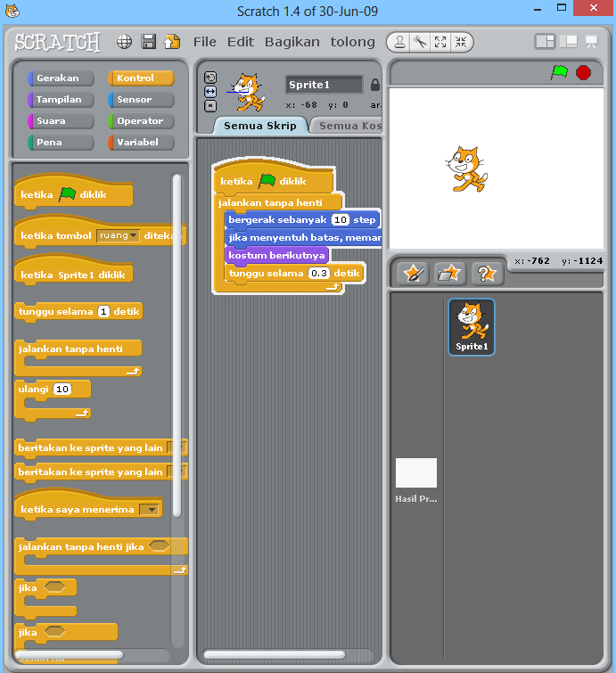Select the Suara block category
The image size is (616, 673).
(61, 121)
